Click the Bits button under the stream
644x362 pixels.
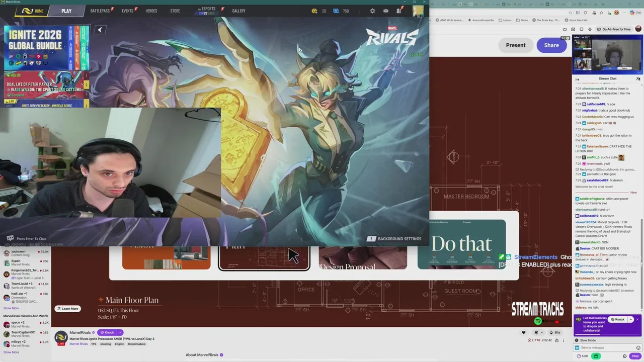[554, 332]
